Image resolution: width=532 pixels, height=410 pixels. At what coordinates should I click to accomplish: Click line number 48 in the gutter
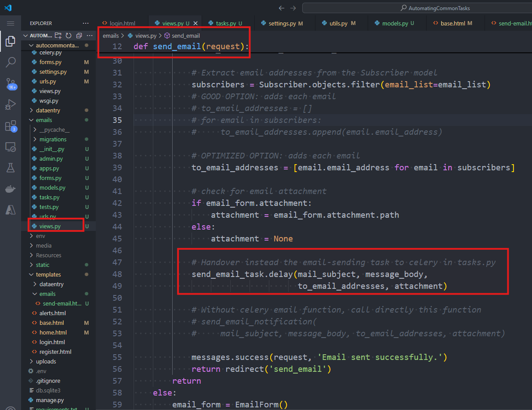coord(117,274)
